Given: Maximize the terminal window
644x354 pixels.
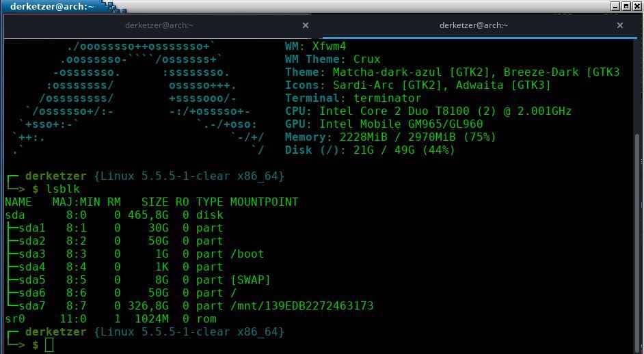Looking at the screenshot, I should pos(626,5).
